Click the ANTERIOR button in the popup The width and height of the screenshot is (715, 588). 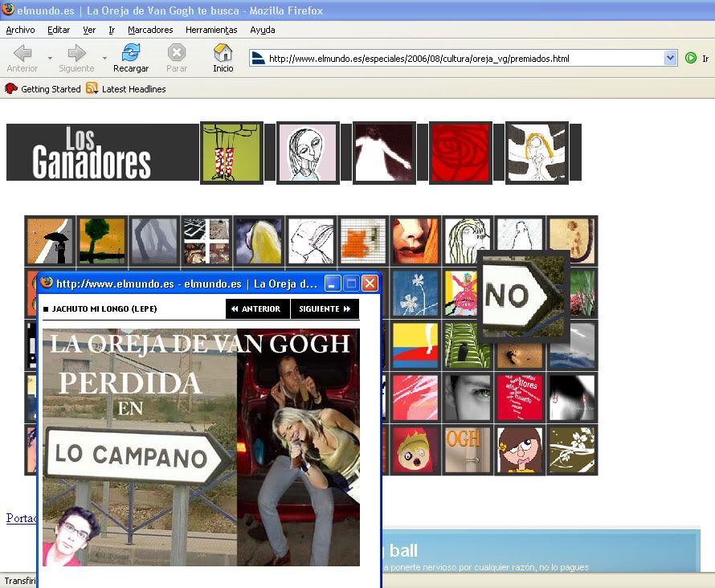[258, 309]
